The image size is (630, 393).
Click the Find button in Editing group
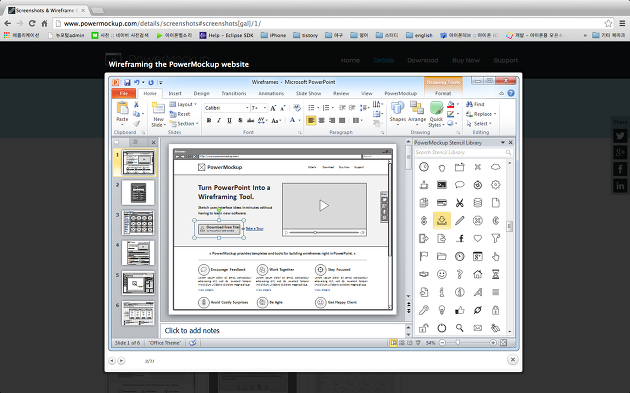point(475,104)
